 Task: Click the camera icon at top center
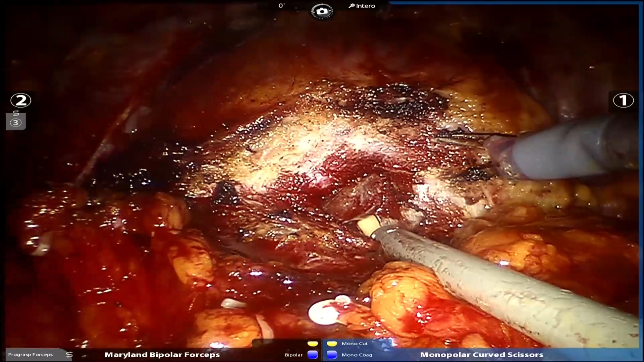322,11
